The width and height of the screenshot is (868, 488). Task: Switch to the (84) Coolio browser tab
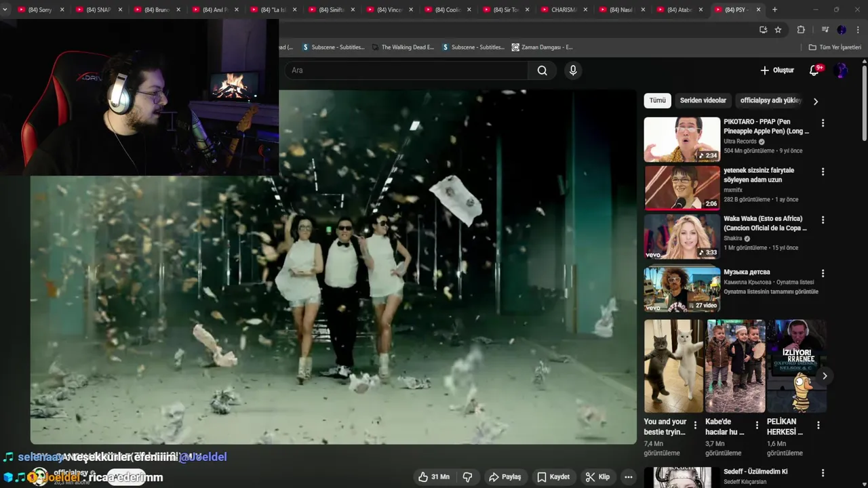[x=447, y=9]
